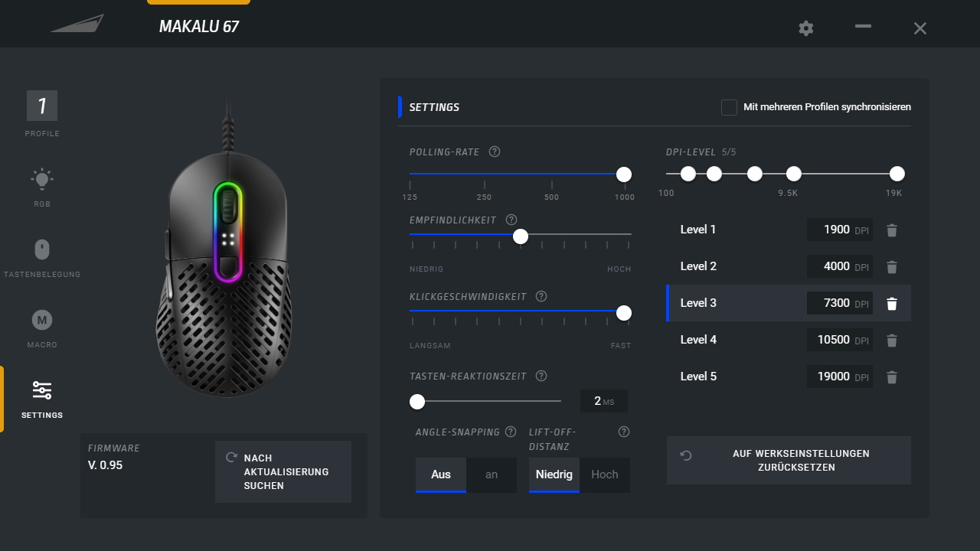Click the Empfindlichkeit slider handle
Screen dimensions: 980x551
pos(521,236)
